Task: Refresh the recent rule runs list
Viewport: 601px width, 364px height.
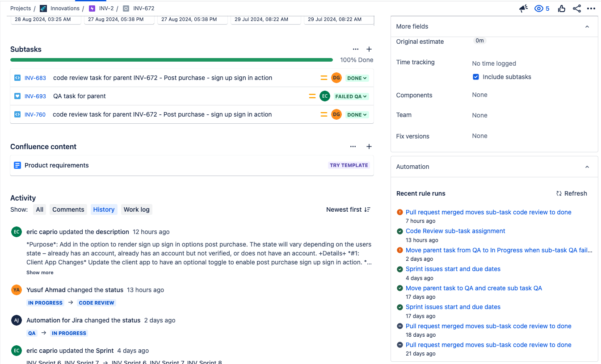Action: (572, 193)
